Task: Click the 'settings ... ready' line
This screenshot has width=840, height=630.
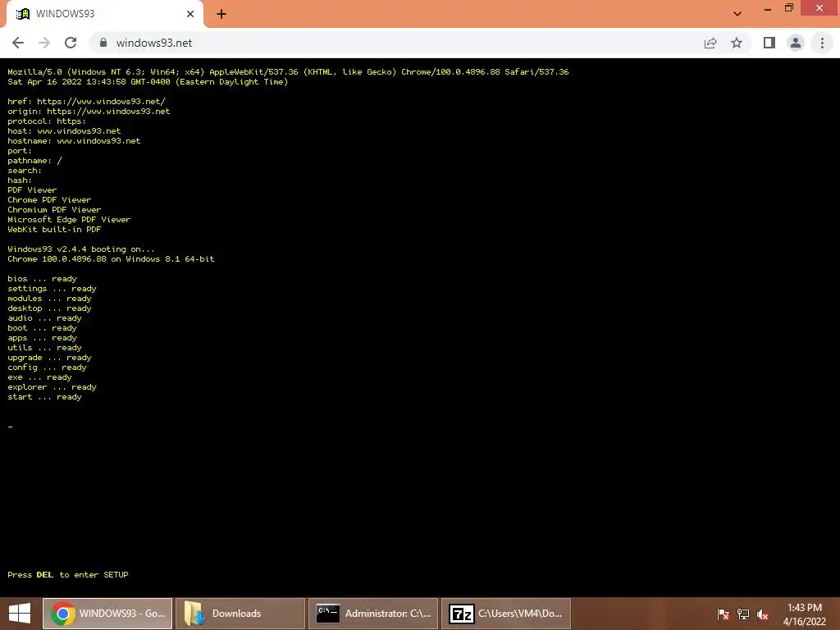Action: (x=52, y=288)
